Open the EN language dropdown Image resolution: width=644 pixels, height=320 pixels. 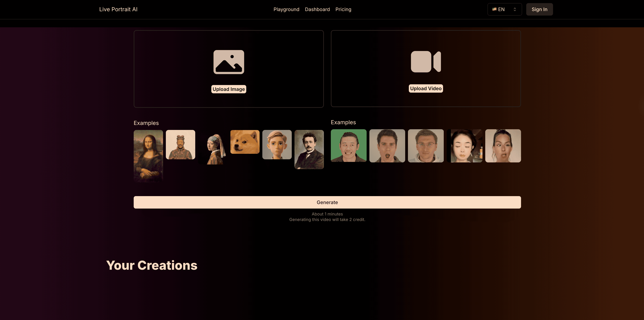click(x=504, y=9)
